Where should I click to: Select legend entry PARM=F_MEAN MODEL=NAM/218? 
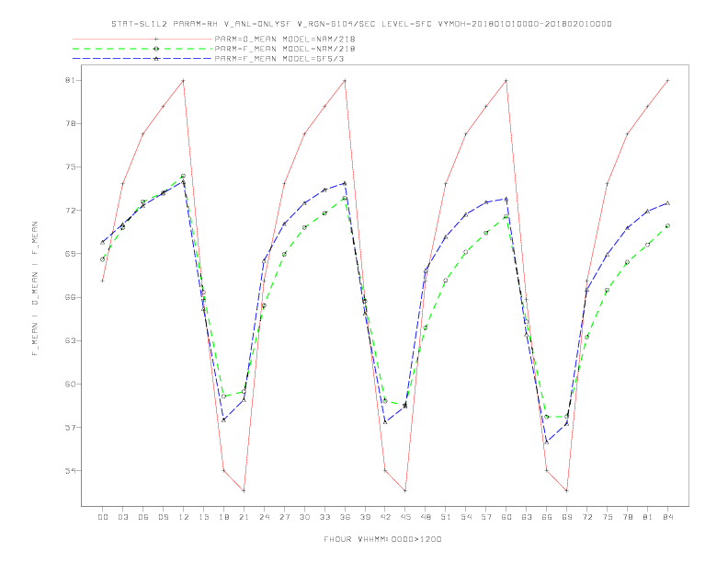(x=285, y=49)
